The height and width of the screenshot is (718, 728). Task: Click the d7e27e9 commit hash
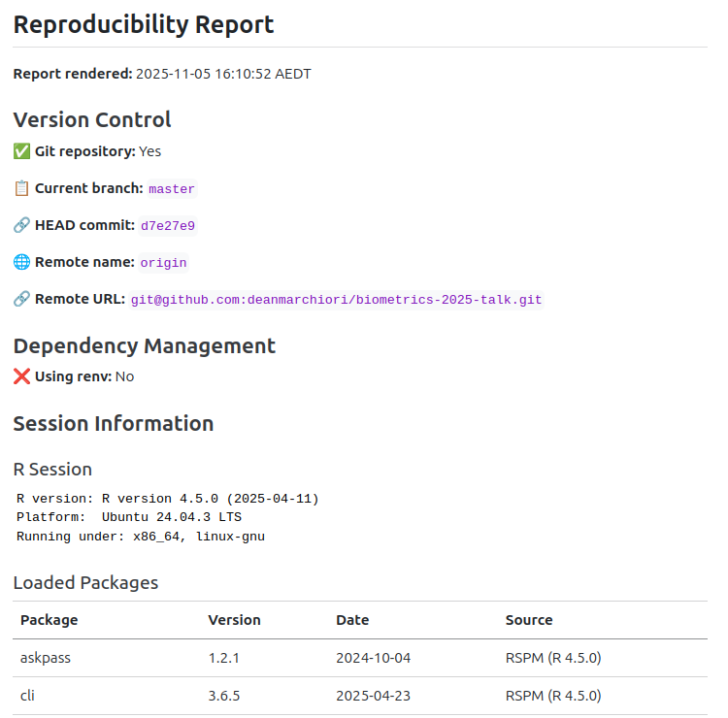coord(167,226)
